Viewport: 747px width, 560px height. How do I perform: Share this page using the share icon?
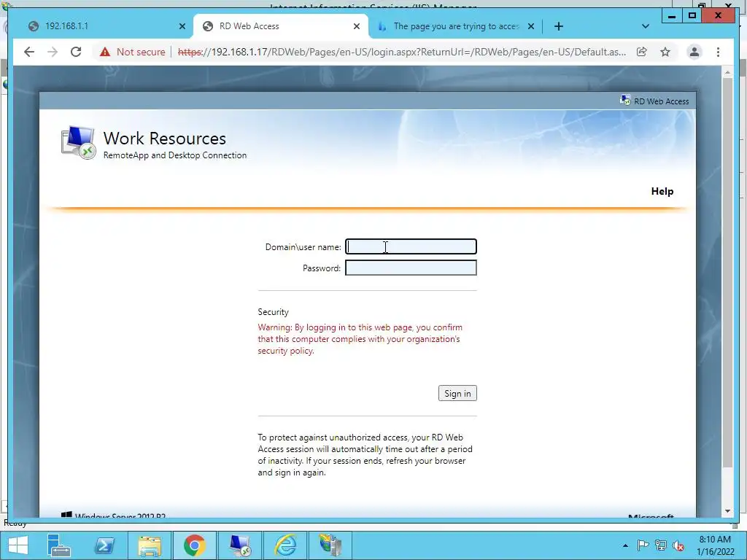coord(642,52)
